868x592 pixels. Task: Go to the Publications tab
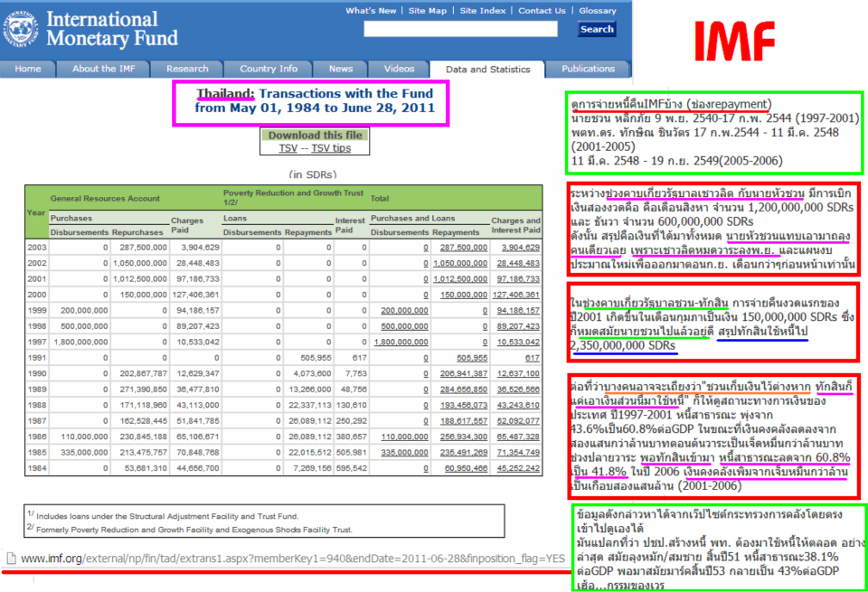point(588,69)
